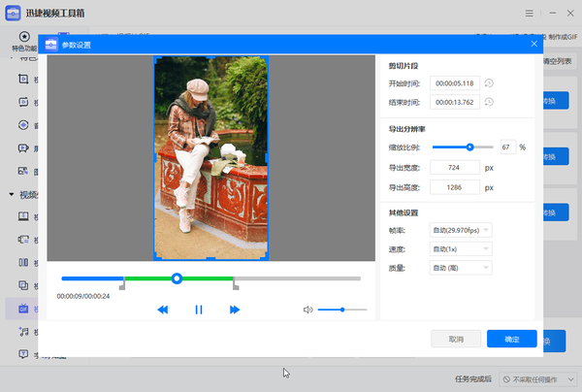
Task: Click the video rotate/loop icon in sidebar
Action: tap(23, 102)
